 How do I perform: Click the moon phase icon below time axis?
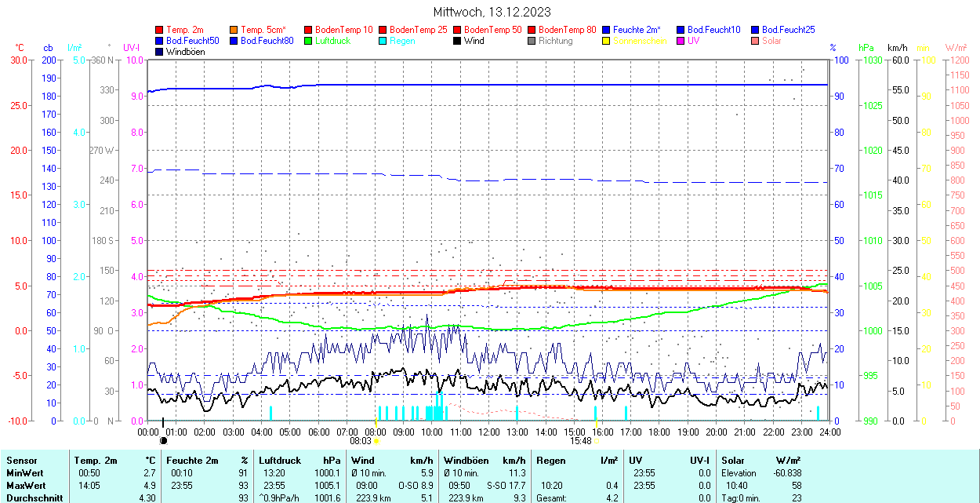(x=163, y=441)
